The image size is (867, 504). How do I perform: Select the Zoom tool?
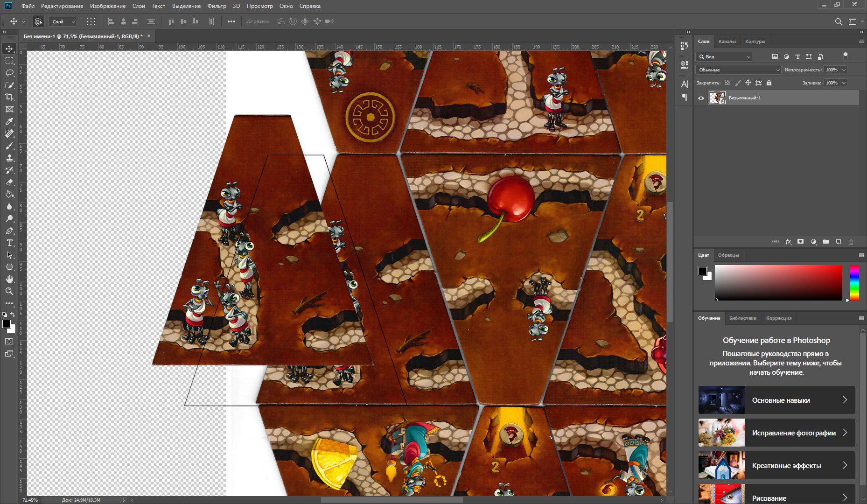pos(9,291)
